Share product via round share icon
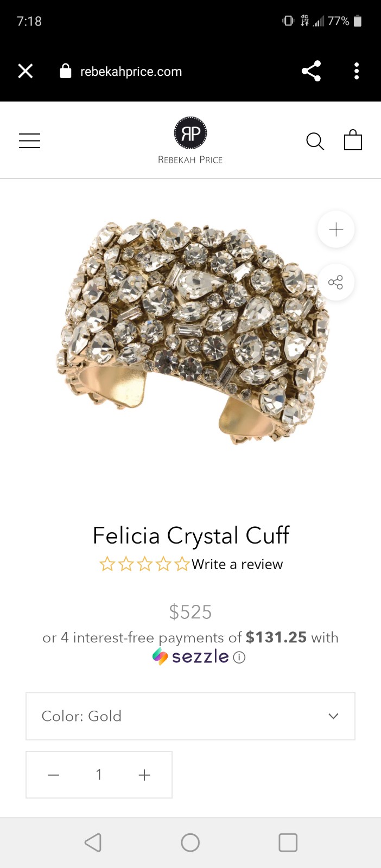Screen dimensions: 381x868 coord(336,282)
